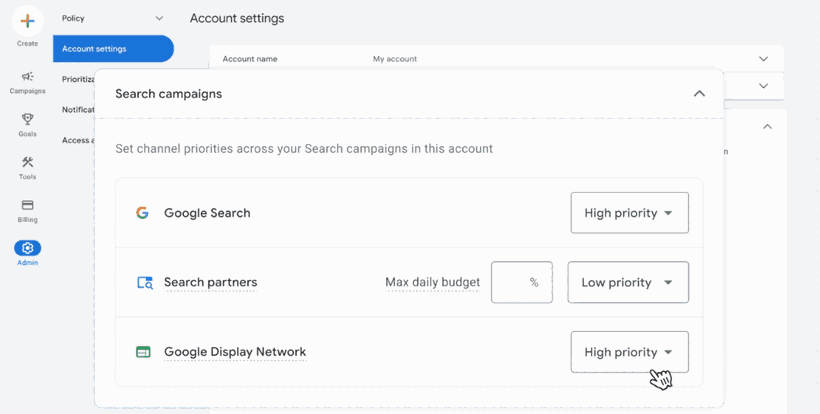Viewport: 820px width, 414px height.
Task: Open Google Display Network priority dropdown
Action: pyautogui.click(x=630, y=352)
